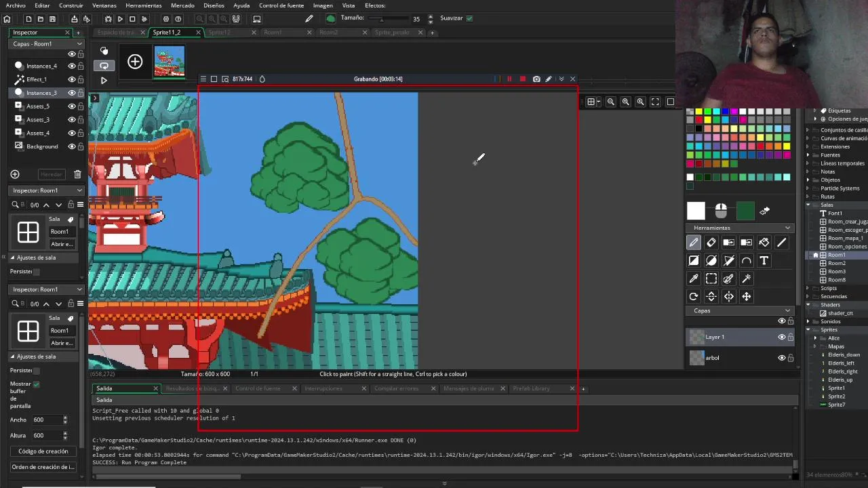868x488 pixels.
Task: Select the Pencil tool in Herramientas
Action: pyautogui.click(x=694, y=243)
